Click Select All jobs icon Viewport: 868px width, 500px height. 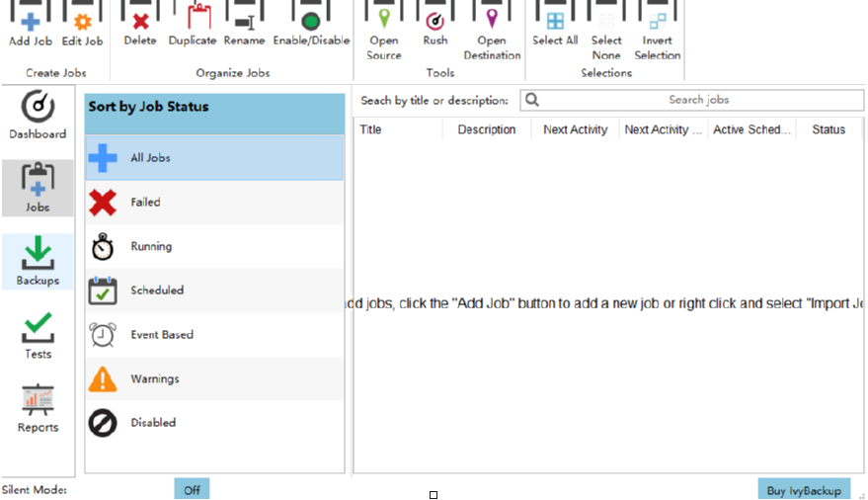(x=555, y=25)
